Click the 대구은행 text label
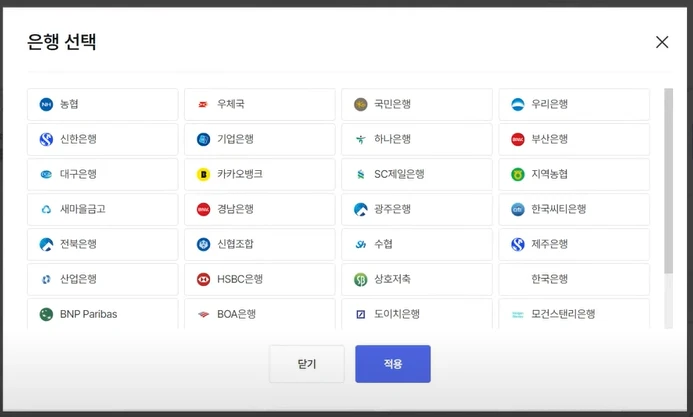The image size is (693, 417). click(78, 174)
